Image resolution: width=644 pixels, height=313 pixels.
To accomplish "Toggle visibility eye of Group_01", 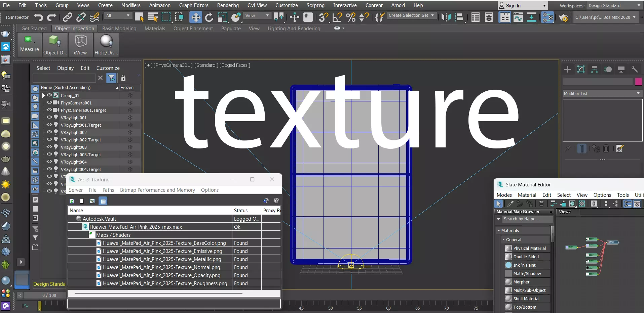I will coord(49,95).
